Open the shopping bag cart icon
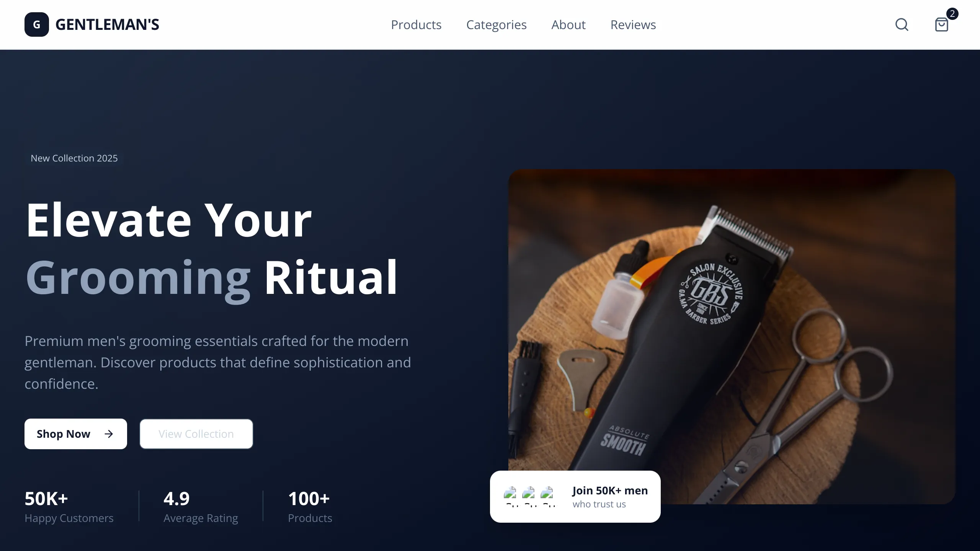The width and height of the screenshot is (980, 551). pyautogui.click(x=942, y=24)
